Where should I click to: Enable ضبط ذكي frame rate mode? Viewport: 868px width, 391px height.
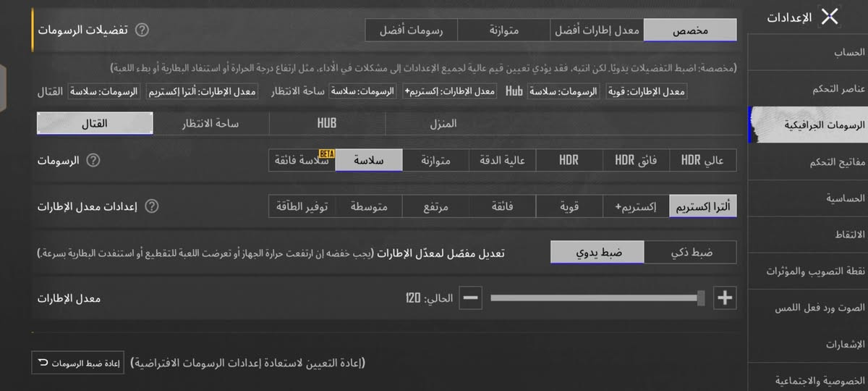pyautogui.click(x=690, y=252)
